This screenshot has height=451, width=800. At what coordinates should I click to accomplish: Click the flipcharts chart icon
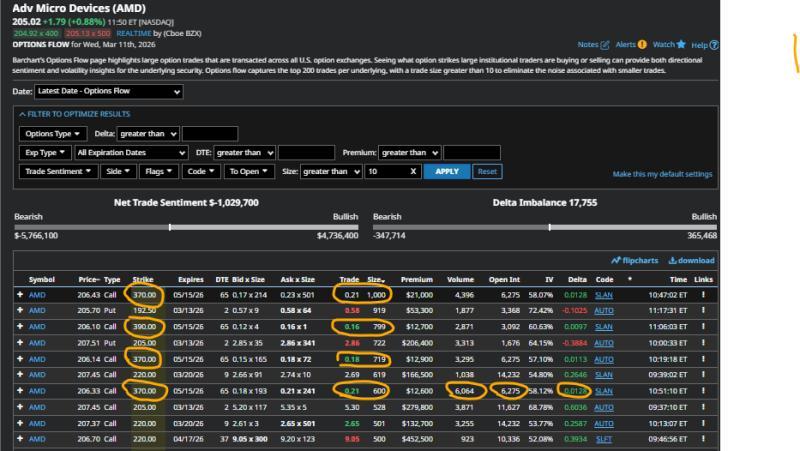point(616,261)
